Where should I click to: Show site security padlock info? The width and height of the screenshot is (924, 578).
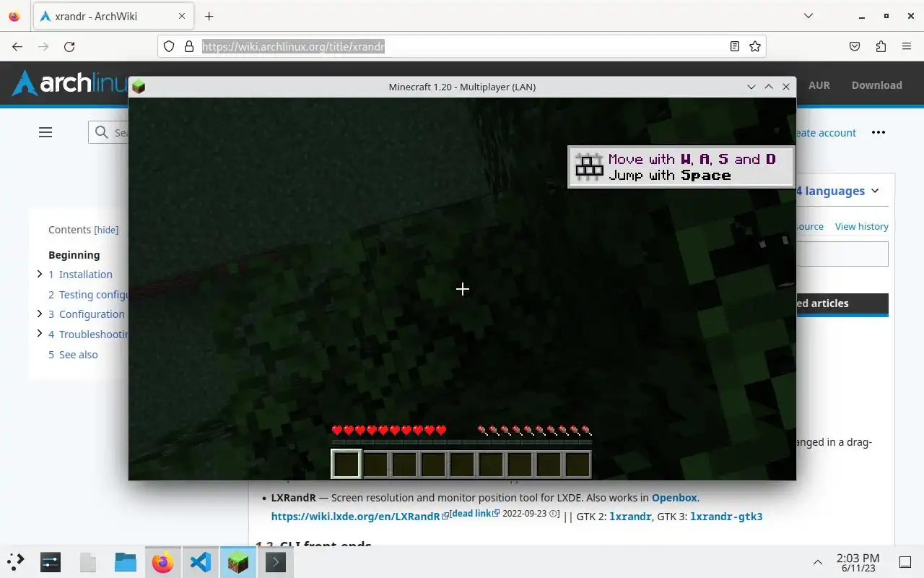[189, 46]
